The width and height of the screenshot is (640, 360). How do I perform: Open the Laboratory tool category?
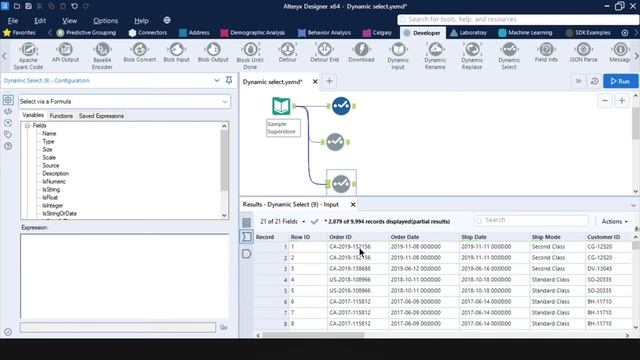coord(468,33)
